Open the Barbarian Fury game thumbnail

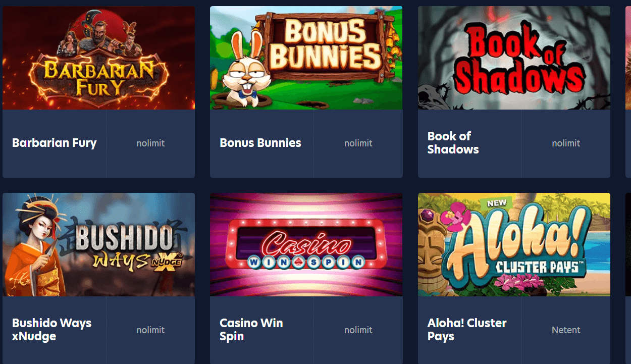coord(98,58)
